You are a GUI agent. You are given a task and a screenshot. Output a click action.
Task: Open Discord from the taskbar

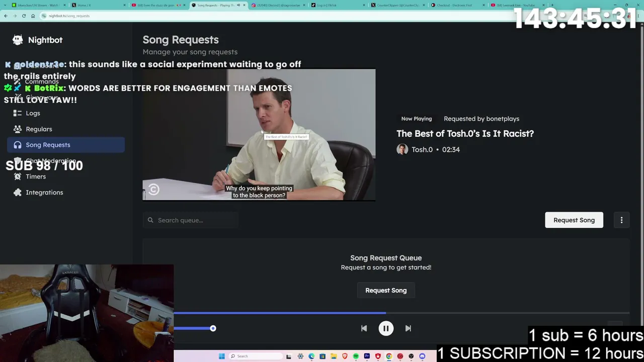(x=422, y=356)
